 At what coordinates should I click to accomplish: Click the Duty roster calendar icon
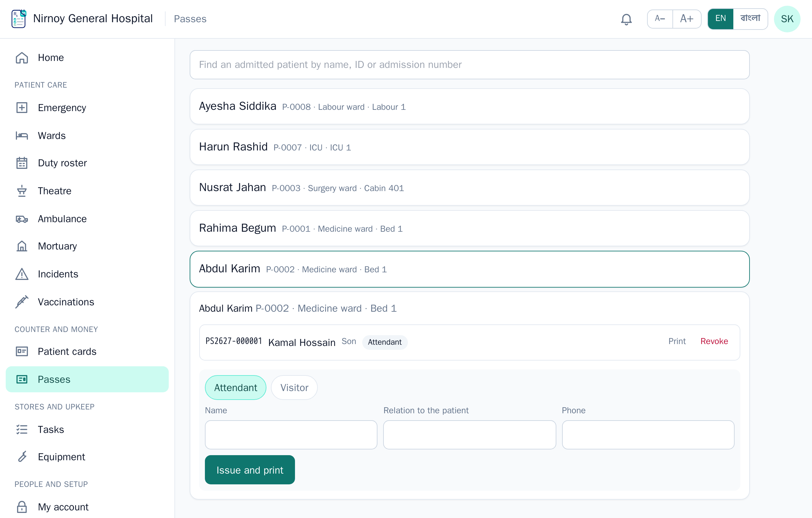22,163
